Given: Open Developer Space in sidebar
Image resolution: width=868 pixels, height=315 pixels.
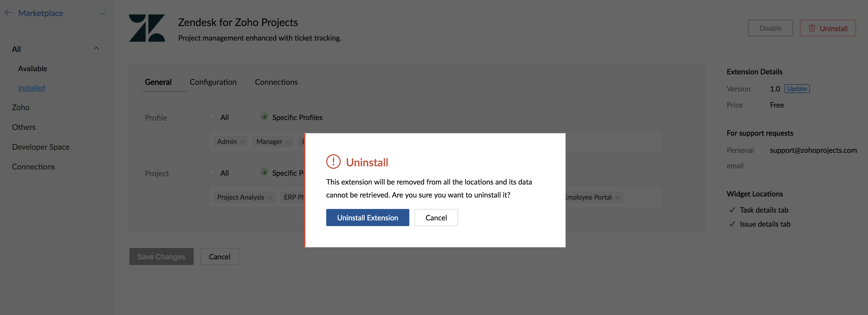Looking at the screenshot, I should [41, 147].
